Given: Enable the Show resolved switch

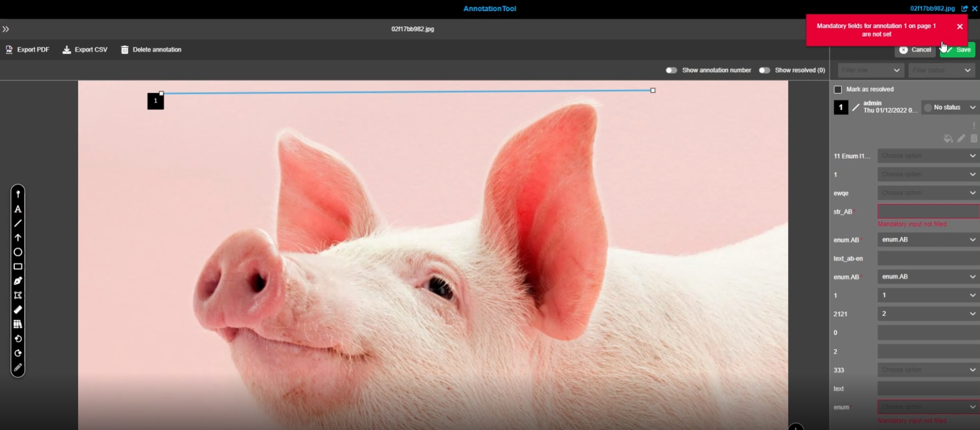Looking at the screenshot, I should 764,70.
